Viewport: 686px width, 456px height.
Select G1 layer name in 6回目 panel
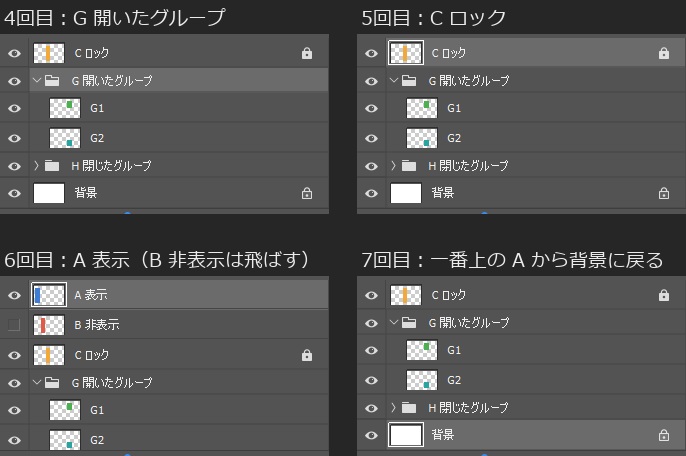97,410
